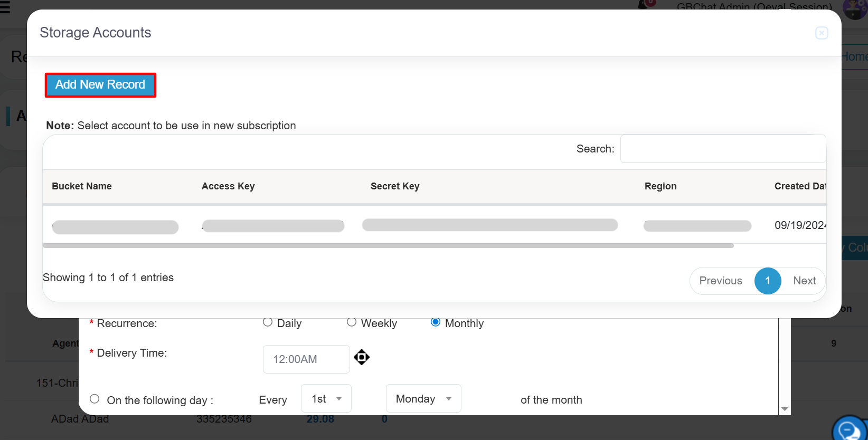Image resolution: width=868 pixels, height=440 pixels.
Task: Go to the Next page of entries
Action: click(804, 281)
